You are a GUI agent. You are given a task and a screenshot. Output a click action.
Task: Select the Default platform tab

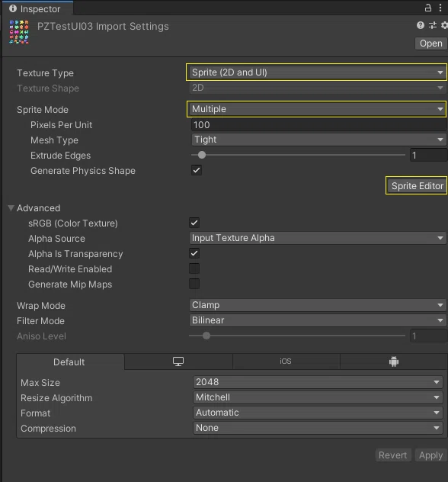coord(69,361)
